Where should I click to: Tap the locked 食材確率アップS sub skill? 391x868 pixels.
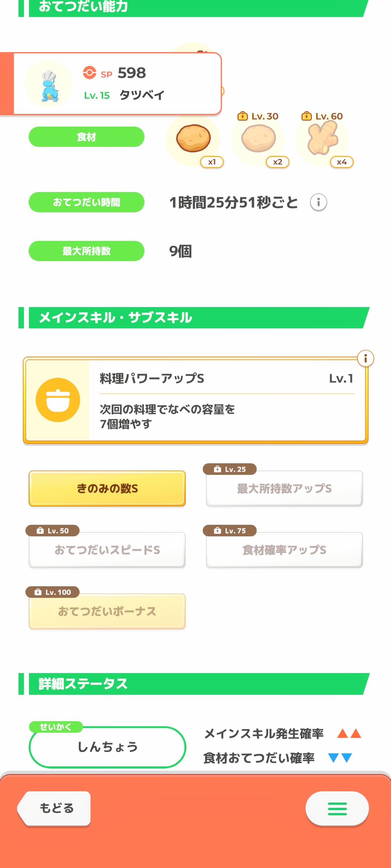point(284,550)
